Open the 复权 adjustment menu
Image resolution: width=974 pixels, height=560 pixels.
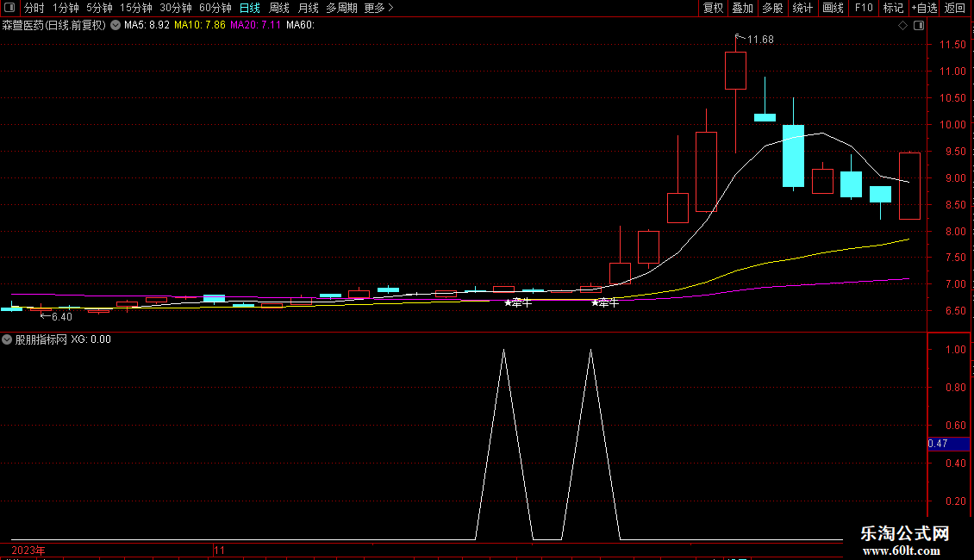point(713,8)
